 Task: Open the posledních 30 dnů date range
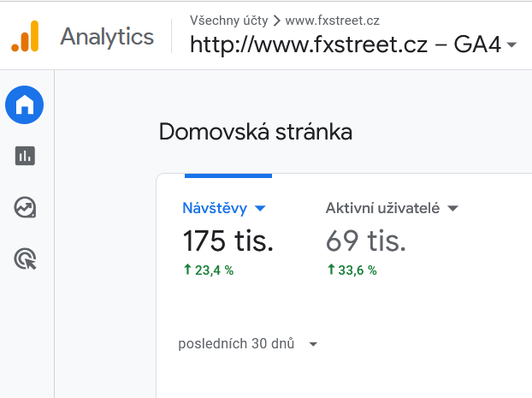(248, 344)
